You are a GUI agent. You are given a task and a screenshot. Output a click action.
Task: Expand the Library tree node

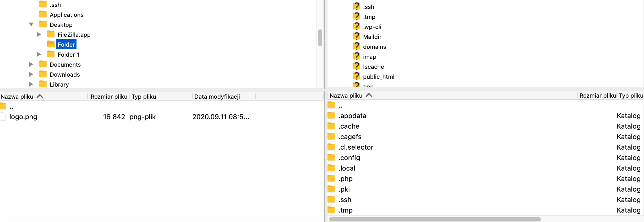31,84
